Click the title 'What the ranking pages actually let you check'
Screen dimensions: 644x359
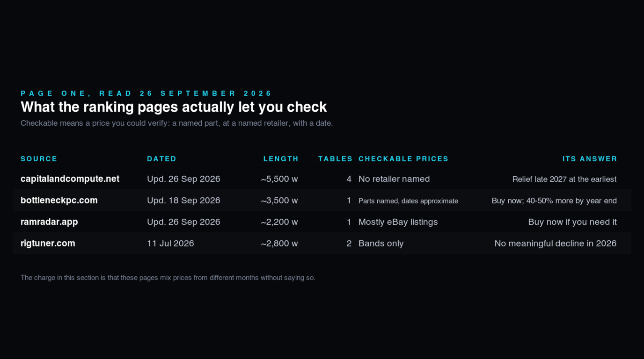tap(174, 107)
